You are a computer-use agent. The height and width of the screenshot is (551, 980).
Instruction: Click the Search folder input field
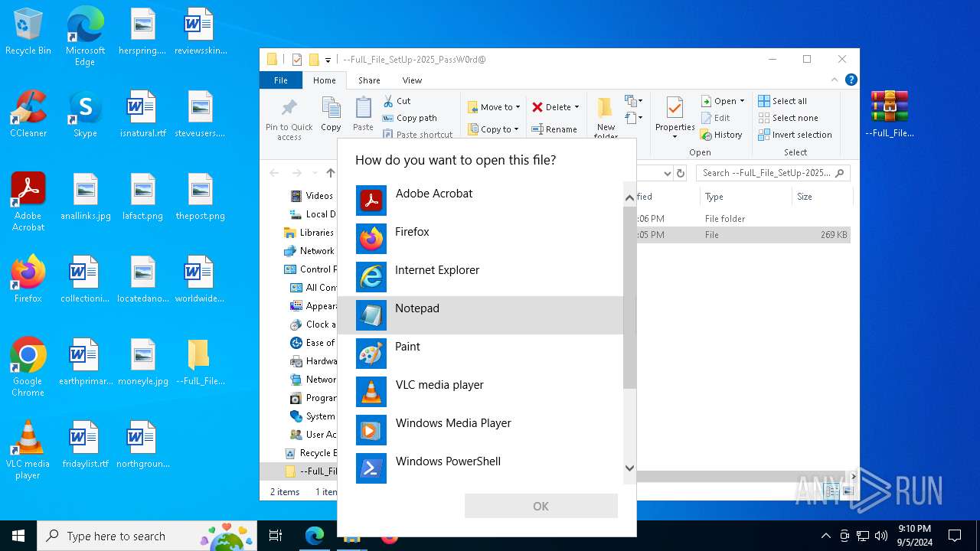click(x=773, y=173)
